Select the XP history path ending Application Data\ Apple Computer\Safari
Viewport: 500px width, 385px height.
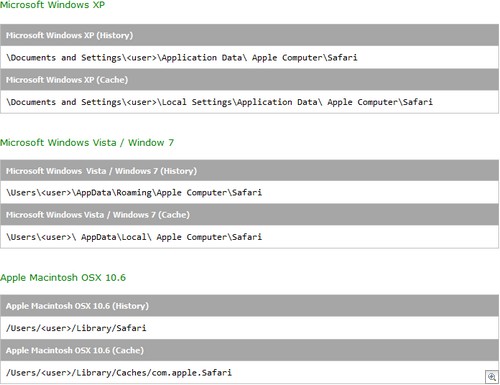coord(182,58)
